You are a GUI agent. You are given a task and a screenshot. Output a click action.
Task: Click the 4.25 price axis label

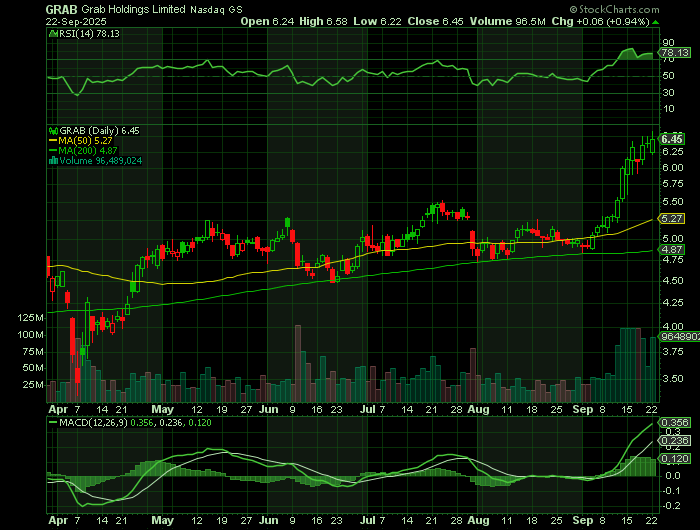672,303
